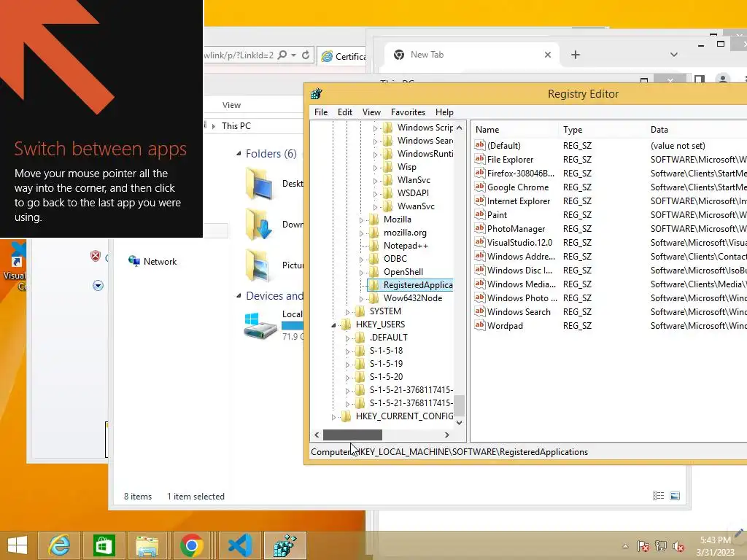The height and width of the screenshot is (560, 747).
Task: Select the RegisteredApplications key folder icon
Action: click(x=374, y=285)
